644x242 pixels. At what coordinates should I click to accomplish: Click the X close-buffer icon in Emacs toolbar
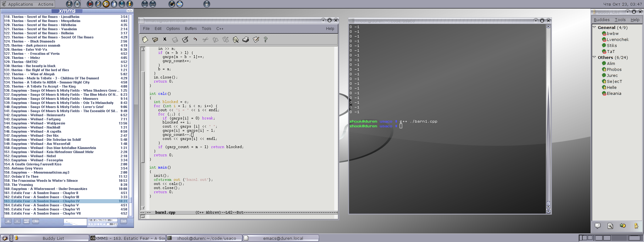tap(165, 39)
